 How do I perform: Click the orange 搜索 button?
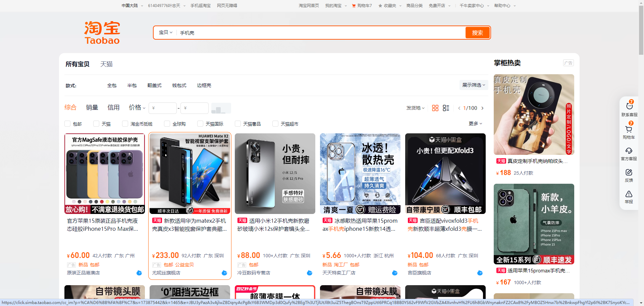point(477,33)
